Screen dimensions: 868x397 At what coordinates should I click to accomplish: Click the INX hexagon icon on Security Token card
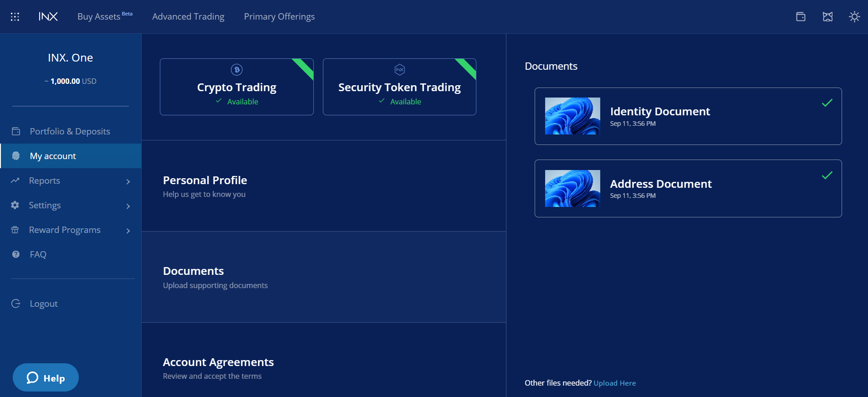[x=399, y=70]
